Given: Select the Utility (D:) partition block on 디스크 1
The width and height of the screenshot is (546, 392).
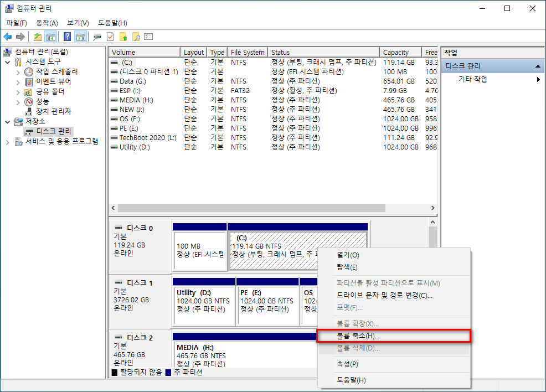Looking at the screenshot, I should click(204, 302).
